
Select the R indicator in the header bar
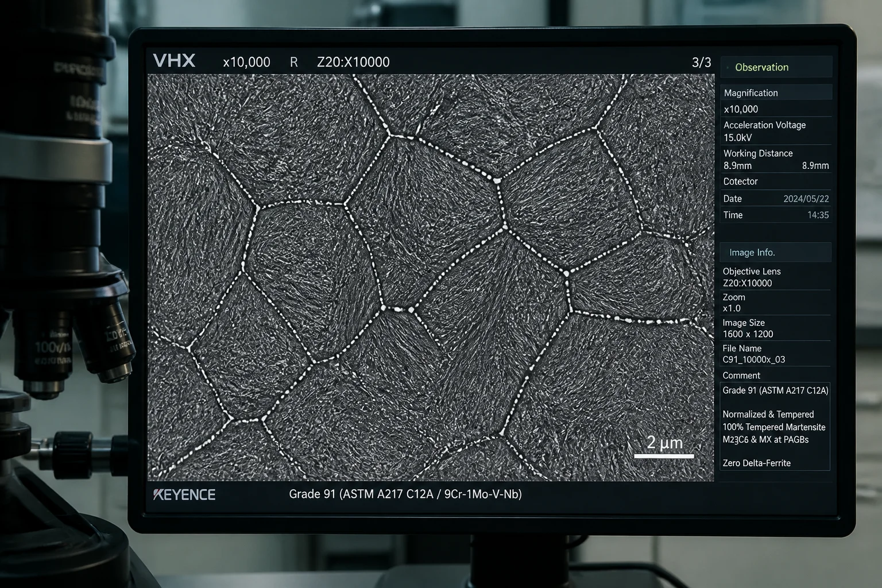[294, 62]
